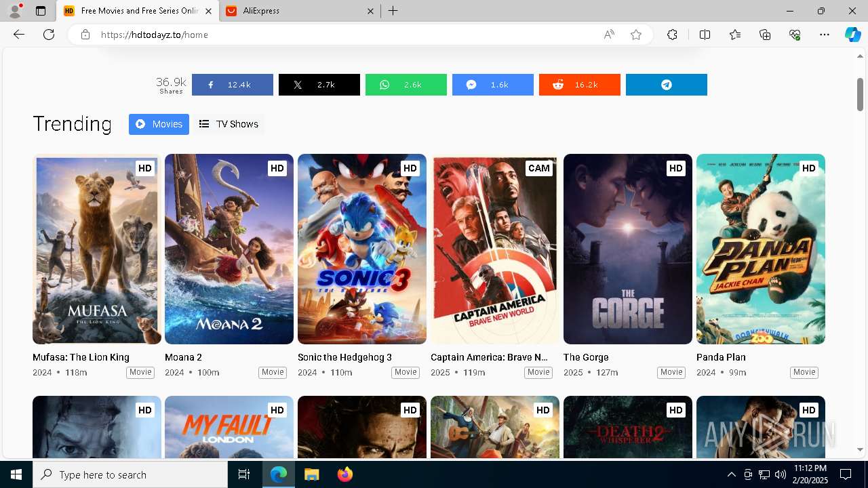Share via Messenger button 1.6k
Image resolution: width=868 pixels, height=488 pixels.
(x=493, y=85)
